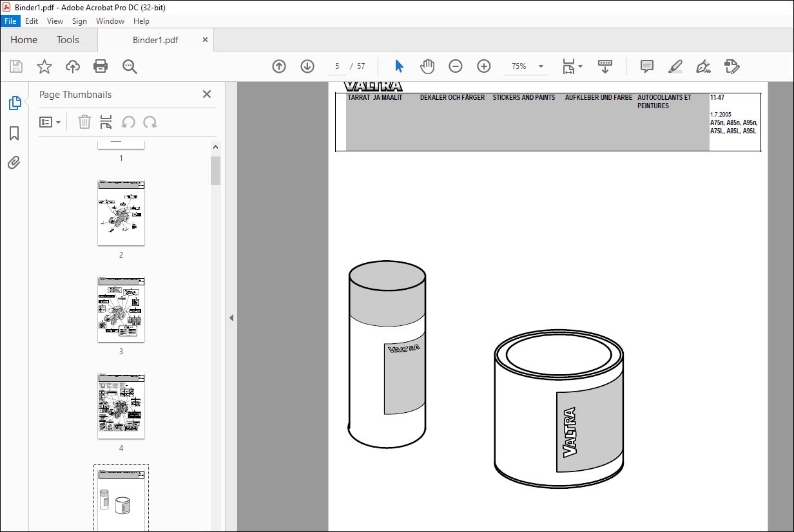Collapse the navigation pane arrow
794x532 pixels.
231,318
